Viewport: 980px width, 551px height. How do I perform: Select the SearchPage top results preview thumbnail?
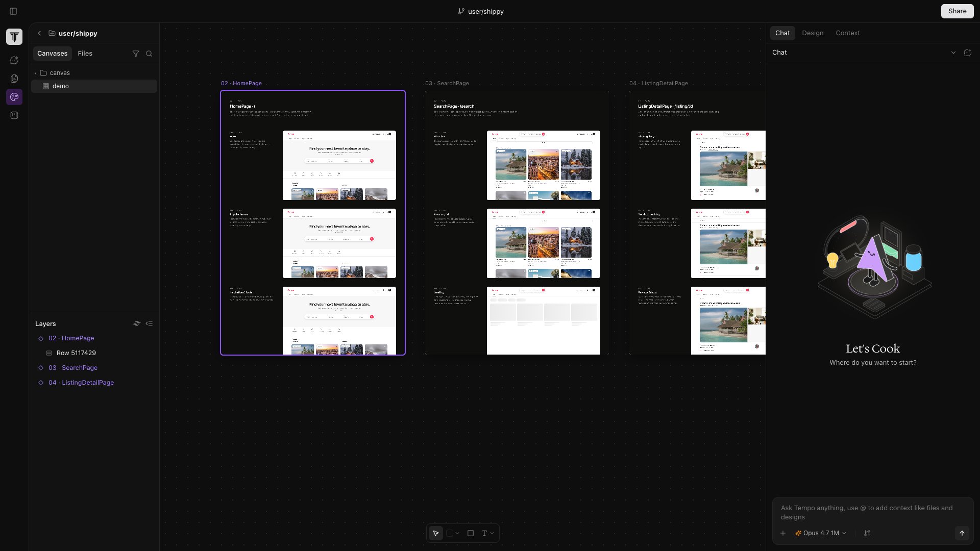pos(544,165)
